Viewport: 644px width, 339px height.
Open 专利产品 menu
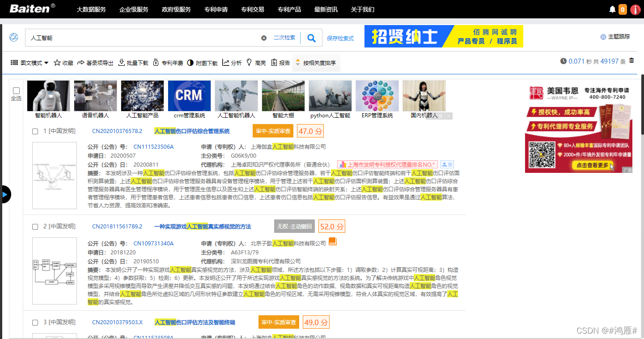pos(289,9)
